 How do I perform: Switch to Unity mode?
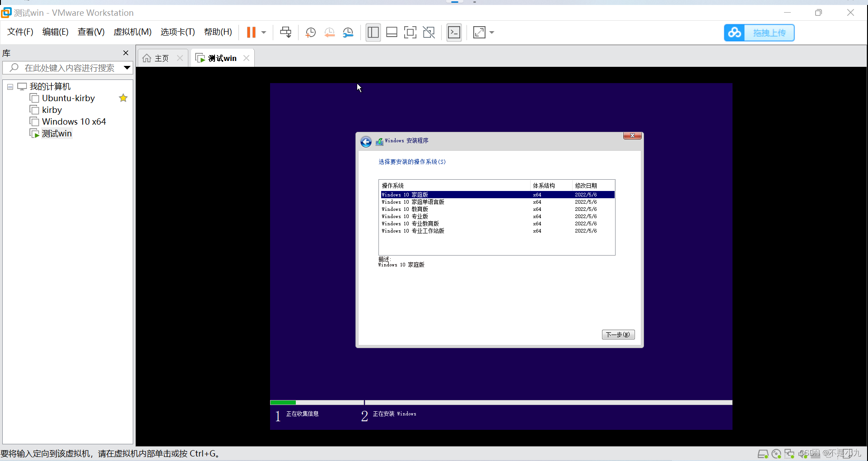tap(429, 32)
